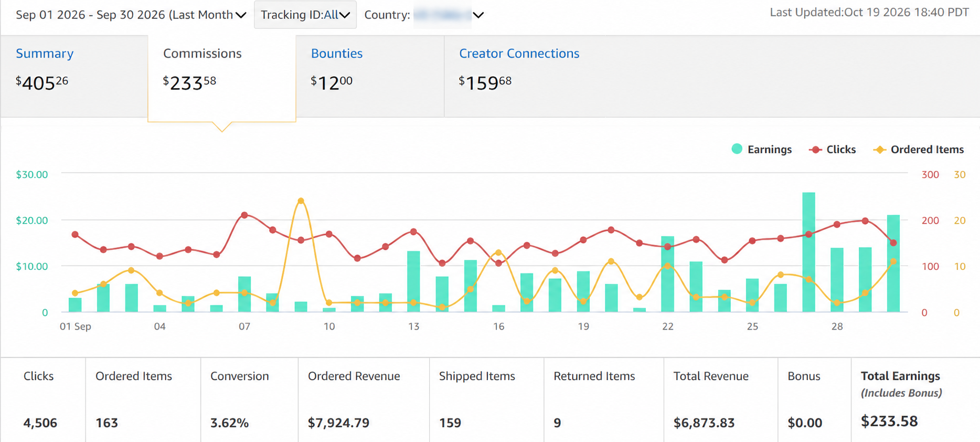Click the Summary amount $405.26

tap(42, 82)
